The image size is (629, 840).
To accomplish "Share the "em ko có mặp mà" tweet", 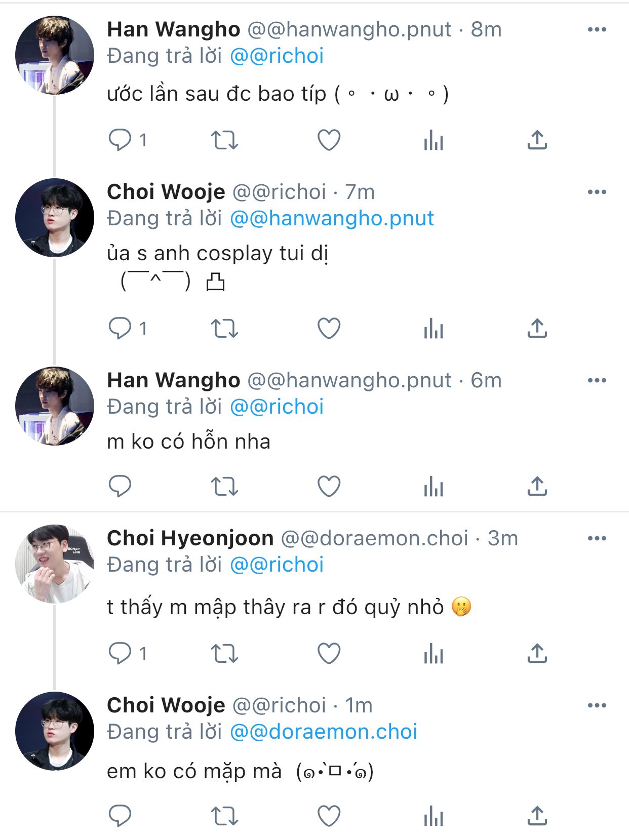I will [x=537, y=816].
